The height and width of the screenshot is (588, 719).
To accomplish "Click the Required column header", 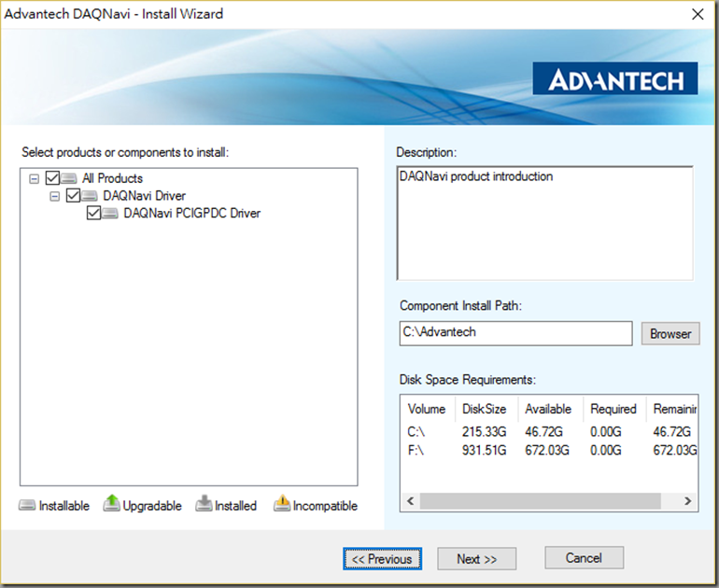I will point(613,409).
